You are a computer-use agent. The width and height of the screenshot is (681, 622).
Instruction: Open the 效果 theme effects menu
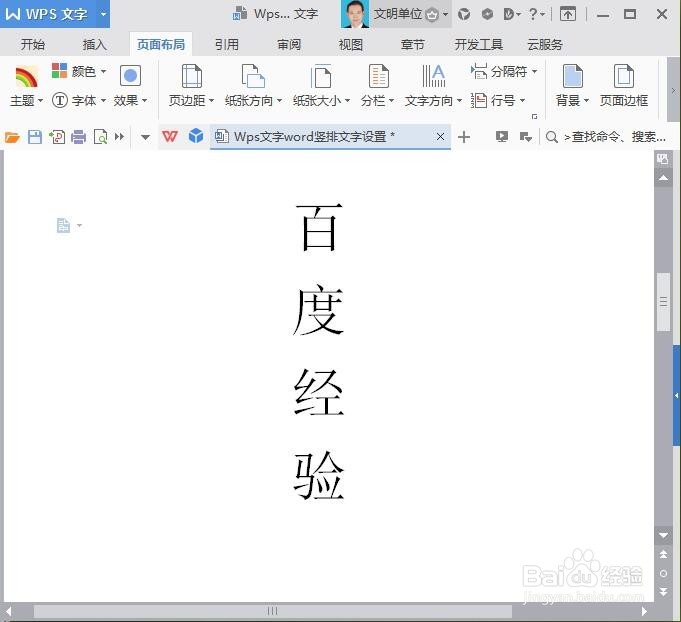[x=130, y=86]
